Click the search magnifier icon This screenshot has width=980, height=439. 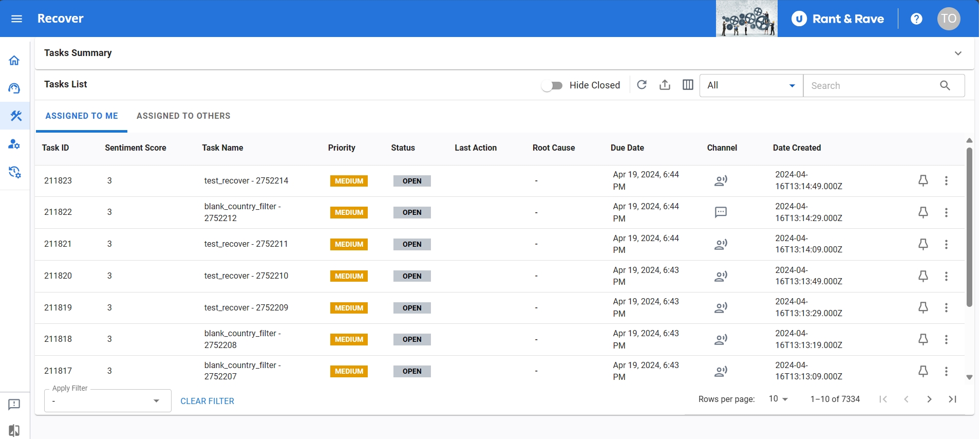[945, 85]
